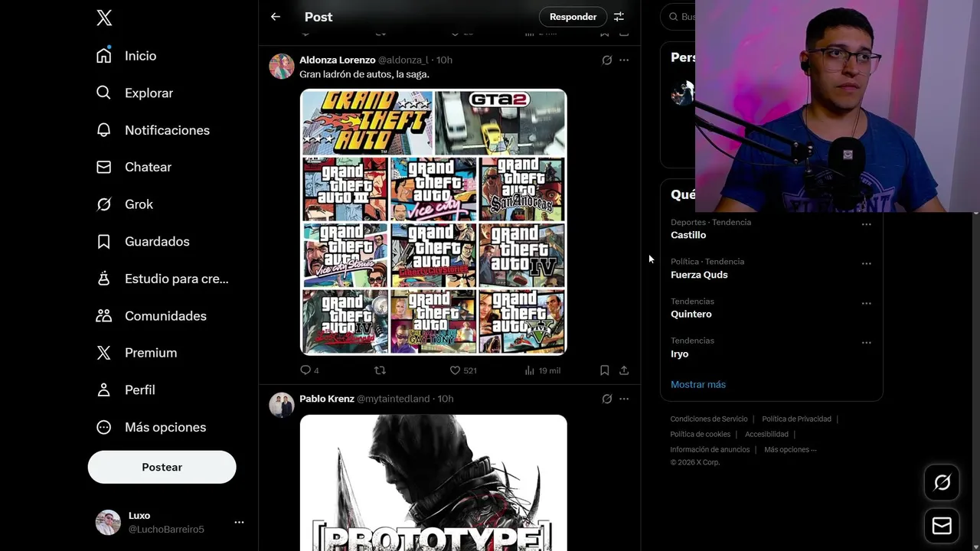980x551 pixels.
Task: Open Accesibilidad link
Action: tap(766, 434)
